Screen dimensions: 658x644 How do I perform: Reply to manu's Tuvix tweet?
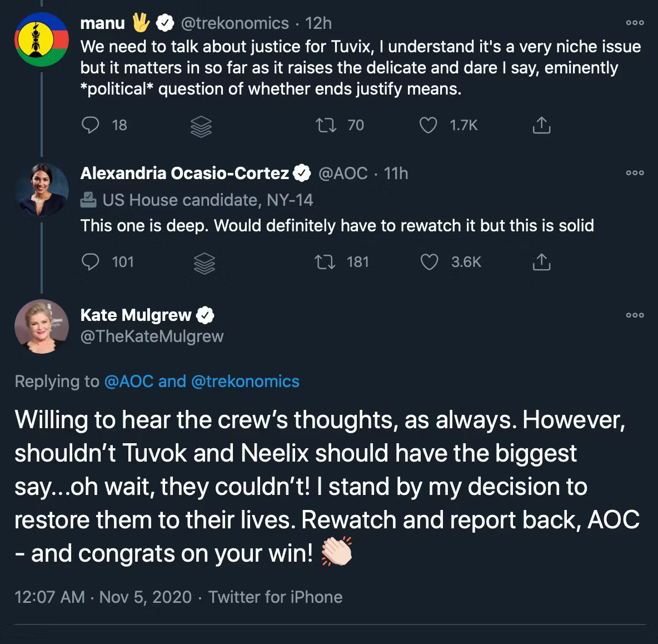coord(91,126)
